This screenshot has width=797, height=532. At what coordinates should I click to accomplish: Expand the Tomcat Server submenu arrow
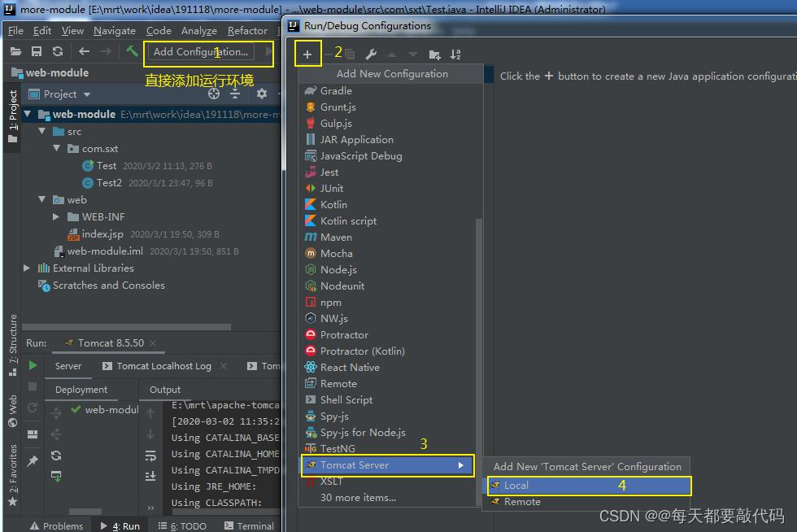460,464
